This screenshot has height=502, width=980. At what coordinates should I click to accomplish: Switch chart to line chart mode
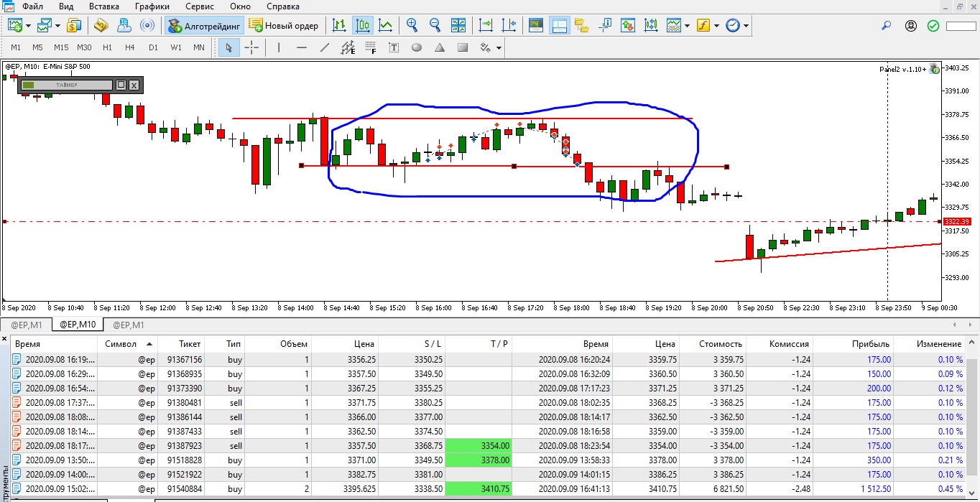[386, 26]
